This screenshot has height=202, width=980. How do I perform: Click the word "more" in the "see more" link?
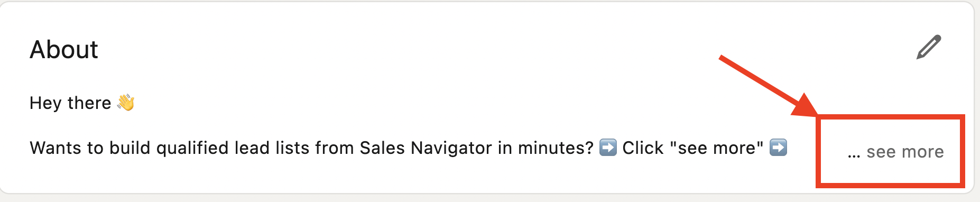(922, 152)
